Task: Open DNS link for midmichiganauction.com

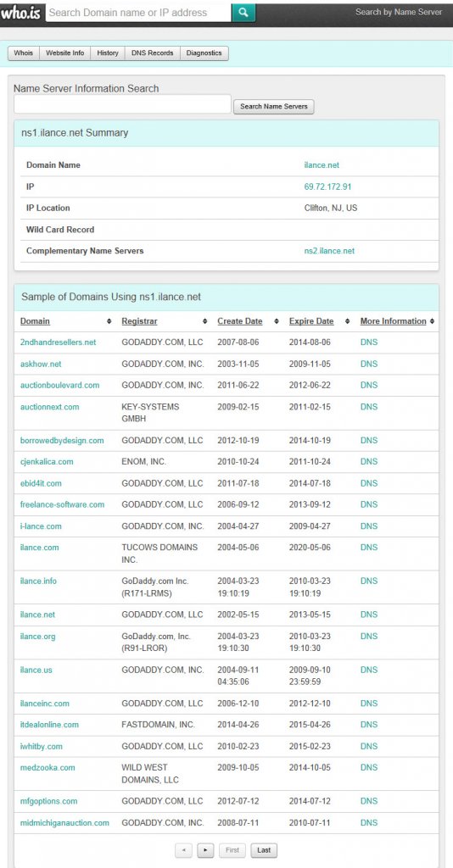Action: [369, 822]
